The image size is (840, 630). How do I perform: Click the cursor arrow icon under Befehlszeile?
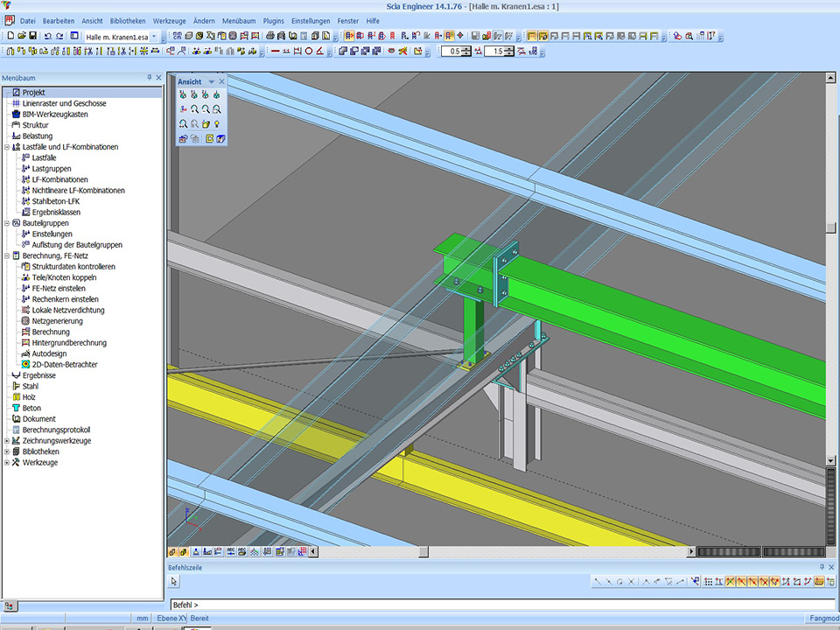click(174, 582)
